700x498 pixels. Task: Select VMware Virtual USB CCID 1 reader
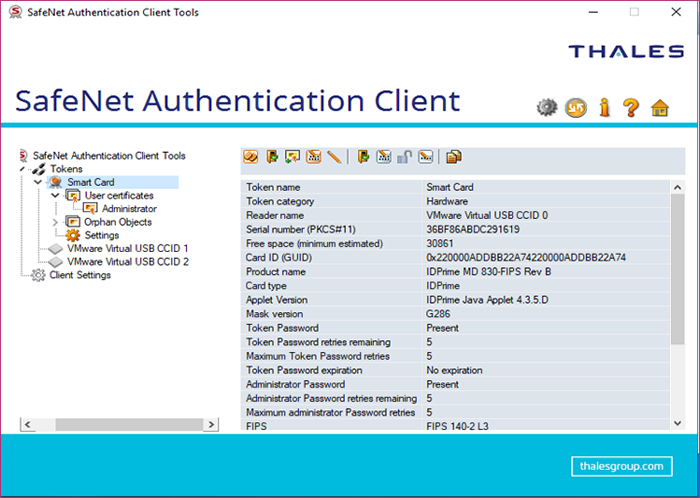(x=127, y=248)
